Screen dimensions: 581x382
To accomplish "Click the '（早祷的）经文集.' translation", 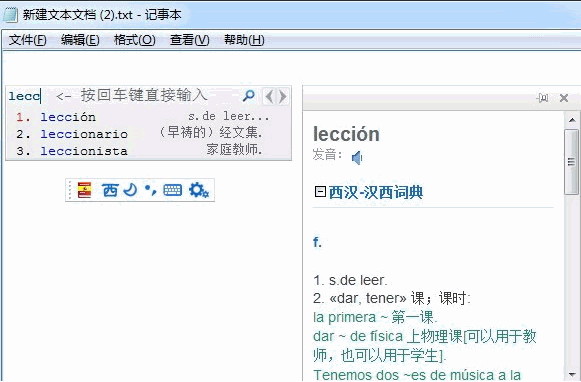I will pyautogui.click(x=211, y=132).
